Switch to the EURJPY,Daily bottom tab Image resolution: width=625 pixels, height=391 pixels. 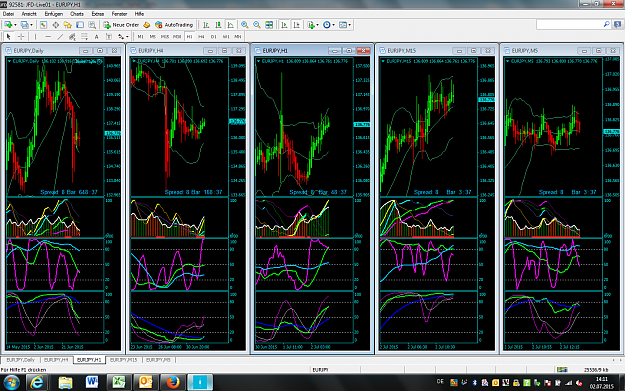click(20, 360)
